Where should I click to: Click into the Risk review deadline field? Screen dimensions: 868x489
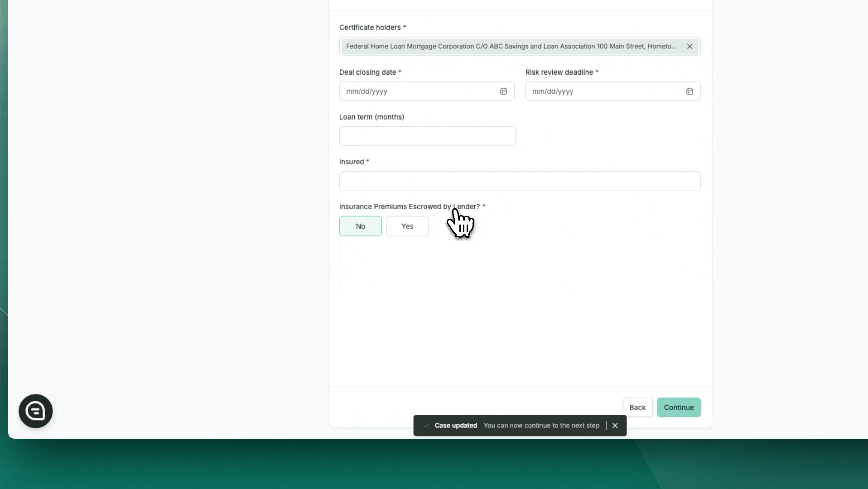pyautogui.click(x=603, y=91)
